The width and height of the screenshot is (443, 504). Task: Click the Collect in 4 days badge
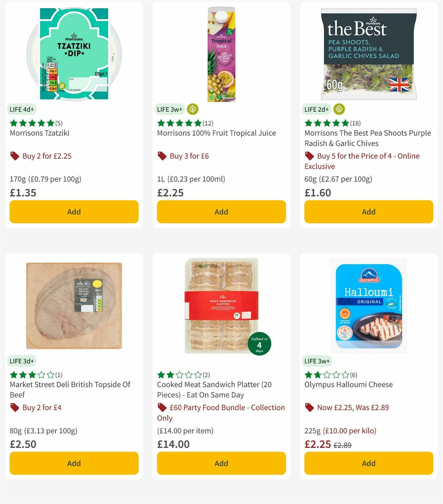pyautogui.click(x=259, y=344)
